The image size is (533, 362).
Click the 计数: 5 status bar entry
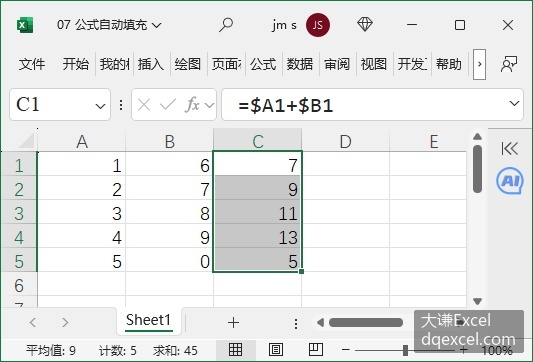point(118,350)
